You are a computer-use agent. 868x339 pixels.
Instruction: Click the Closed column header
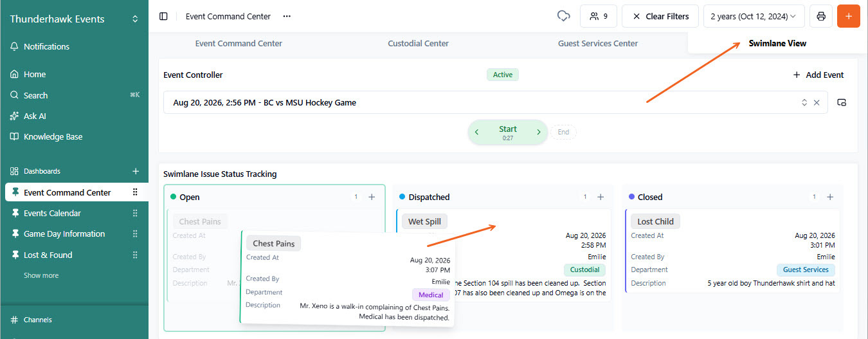click(x=645, y=197)
